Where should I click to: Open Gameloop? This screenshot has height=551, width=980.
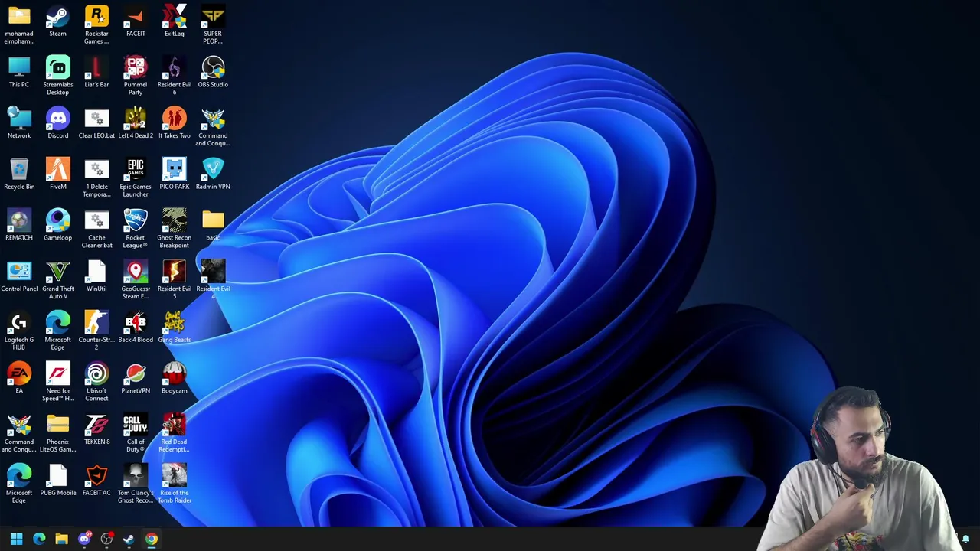click(x=57, y=225)
